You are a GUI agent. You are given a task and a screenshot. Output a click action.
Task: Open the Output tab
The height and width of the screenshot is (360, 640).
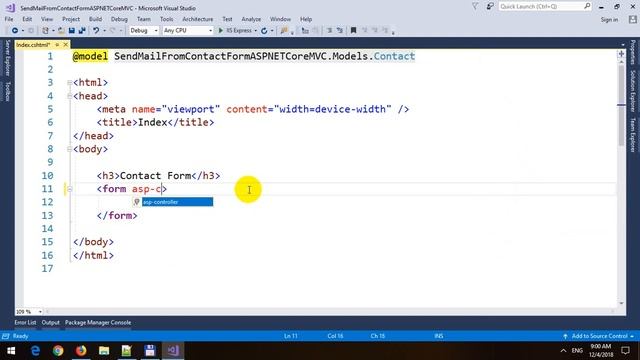[x=51, y=322]
